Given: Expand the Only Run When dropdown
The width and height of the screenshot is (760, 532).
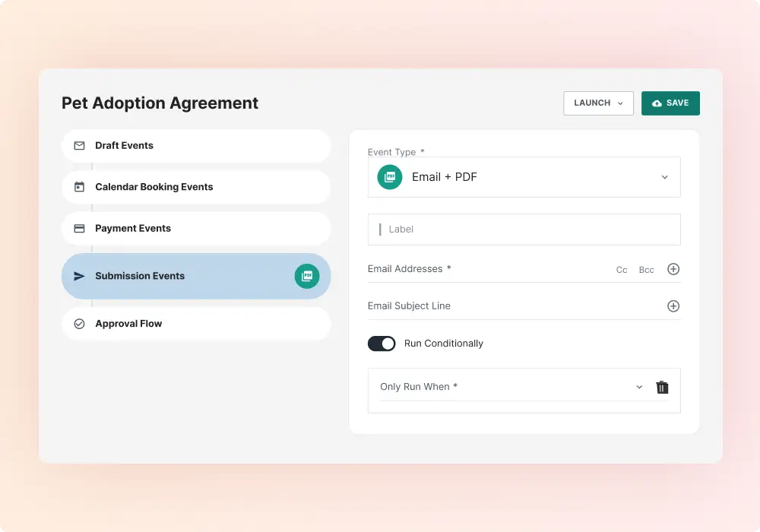Looking at the screenshot, I should [511, 387].
